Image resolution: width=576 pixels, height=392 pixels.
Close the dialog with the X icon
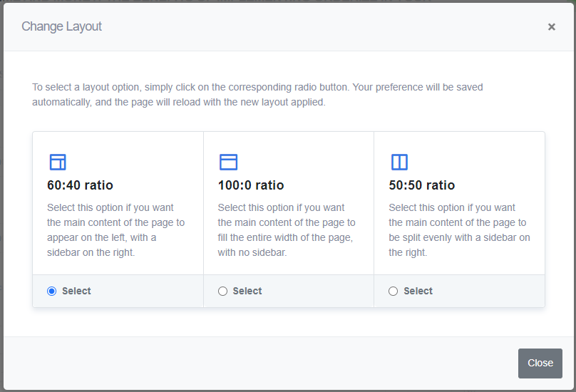[551, 27]
